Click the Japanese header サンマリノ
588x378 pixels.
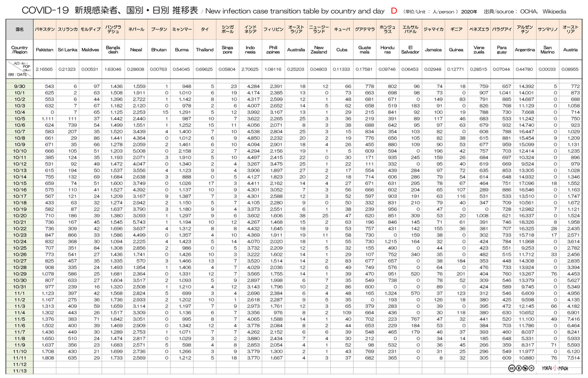click(x=547, y=30)
